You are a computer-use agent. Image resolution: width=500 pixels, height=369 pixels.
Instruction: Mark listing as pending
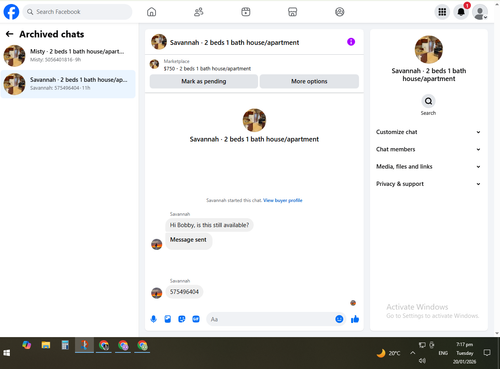204,81
